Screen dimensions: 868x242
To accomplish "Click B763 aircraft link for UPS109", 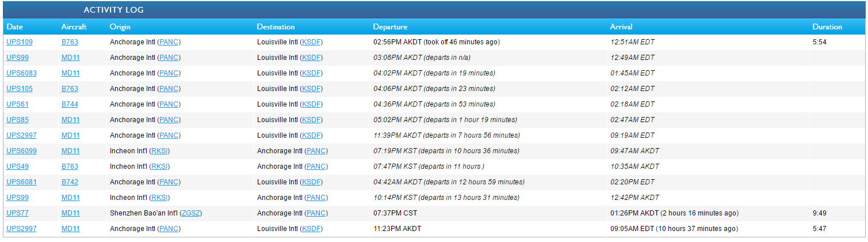I will 70,42.
